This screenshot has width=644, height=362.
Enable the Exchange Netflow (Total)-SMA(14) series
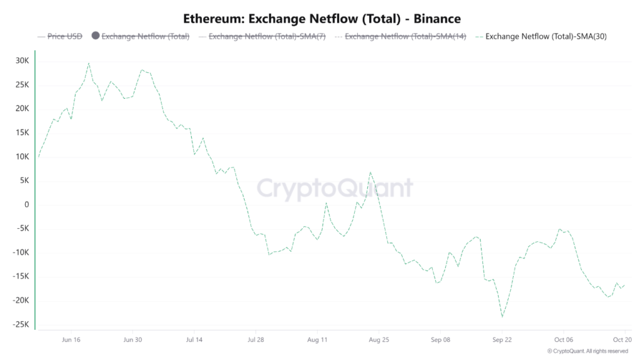coord(406,36)
